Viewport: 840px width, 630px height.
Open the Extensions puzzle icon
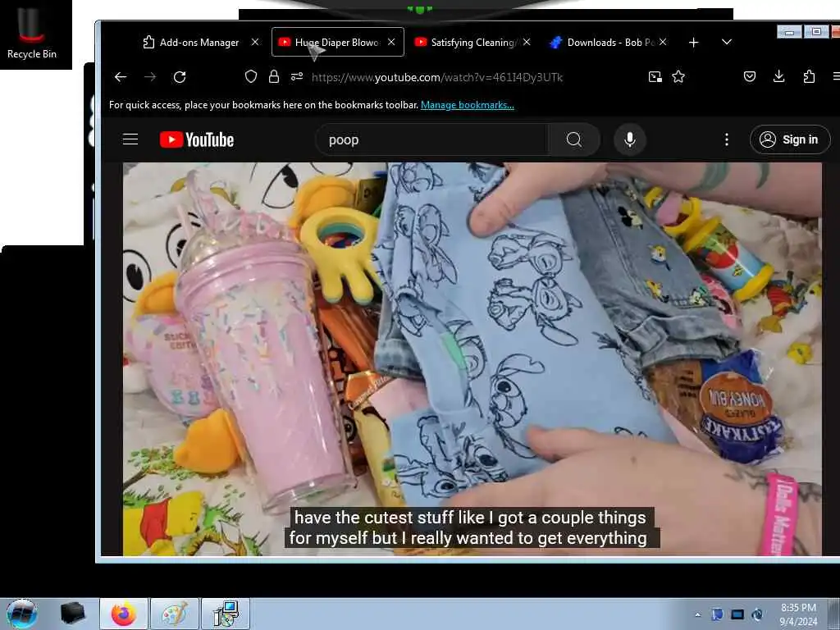click(809, 76)
